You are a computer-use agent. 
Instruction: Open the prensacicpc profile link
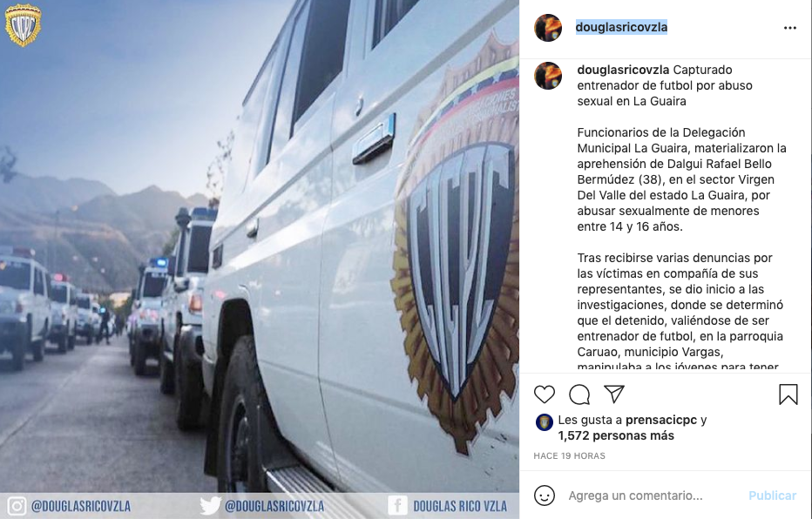click(660, 421)
